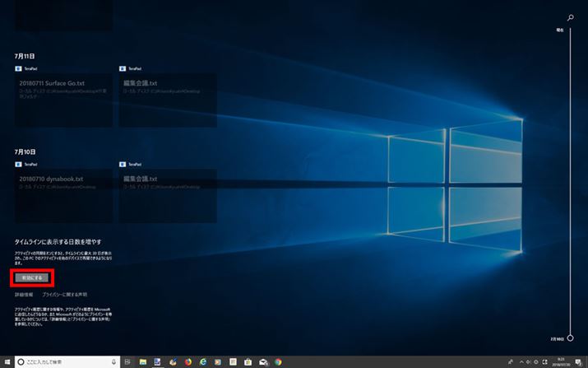Open the Windows Start menu
The width and height of the screenshot is (588, 368).
[6, 361]
